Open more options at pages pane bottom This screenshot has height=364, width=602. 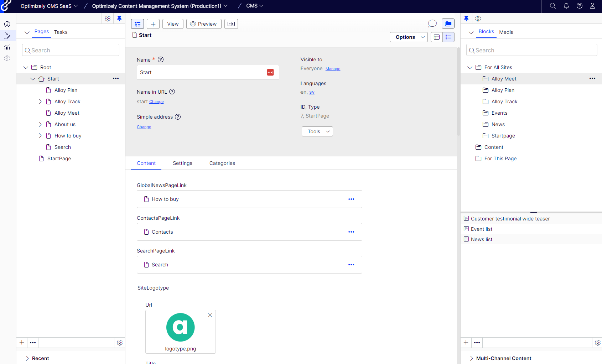33,343
